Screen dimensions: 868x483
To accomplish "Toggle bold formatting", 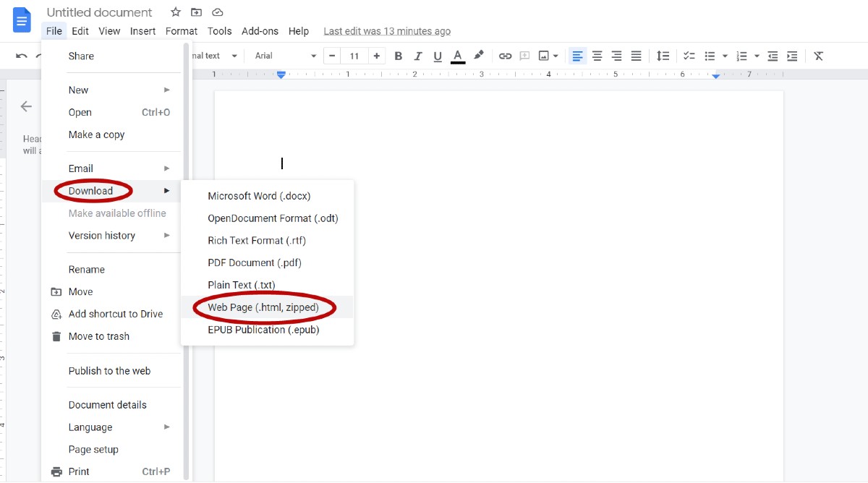I will (x=398, y=56).
